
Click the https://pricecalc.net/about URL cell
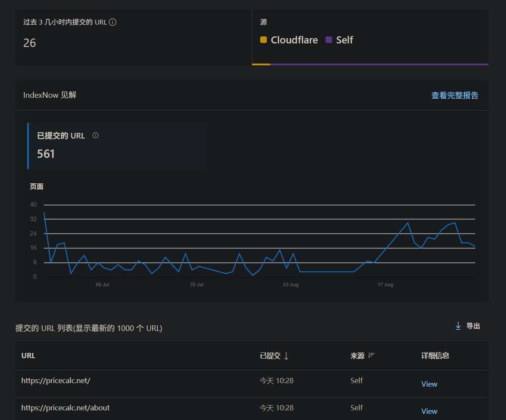(66, 408)
